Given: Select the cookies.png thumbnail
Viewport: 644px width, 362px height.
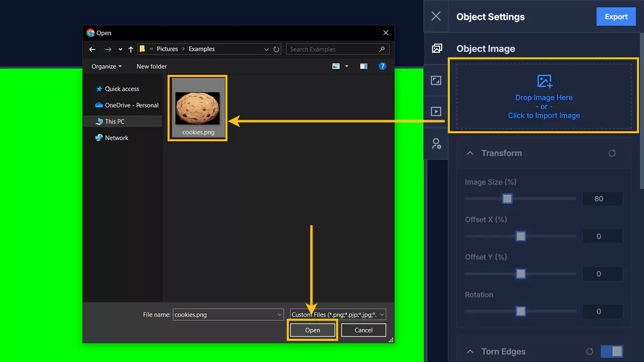Looking at the screenshot, I should 197,108.
